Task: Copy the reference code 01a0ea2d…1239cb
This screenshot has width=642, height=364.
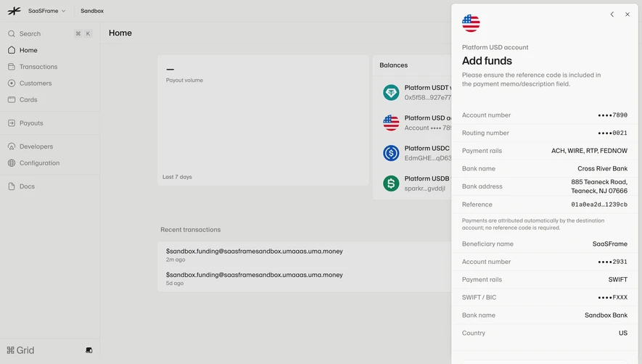Action: click(x=599, y=204)
